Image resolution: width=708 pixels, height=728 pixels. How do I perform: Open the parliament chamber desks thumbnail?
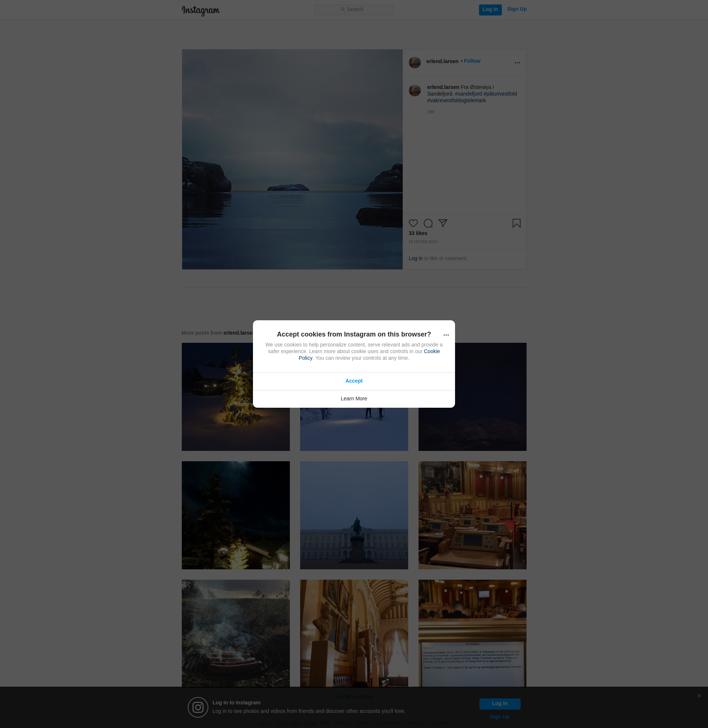tap(472, 515)
